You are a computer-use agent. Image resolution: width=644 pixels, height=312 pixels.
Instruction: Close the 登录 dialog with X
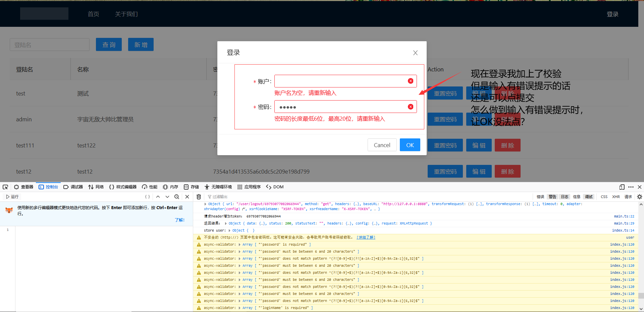tap(415, 53)
